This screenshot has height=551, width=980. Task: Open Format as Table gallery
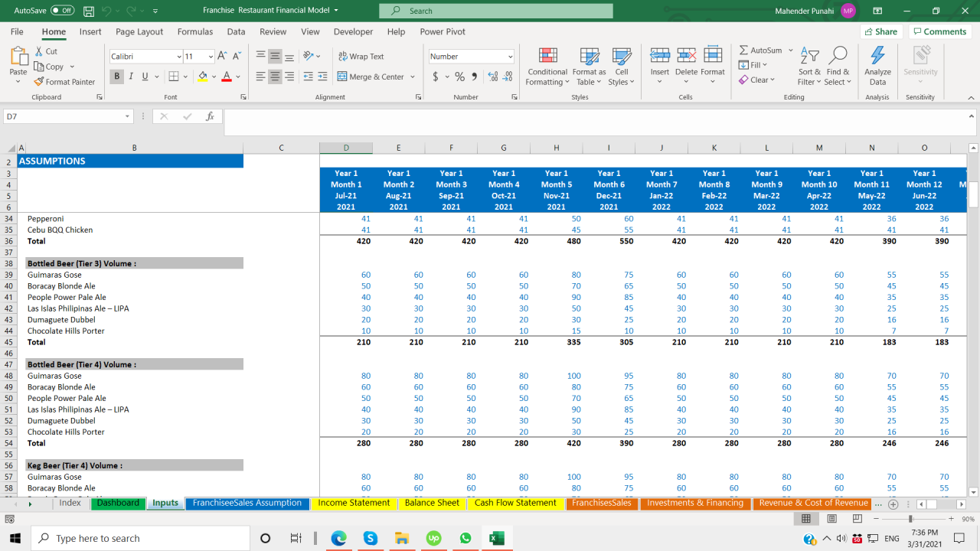pos(590,67)
